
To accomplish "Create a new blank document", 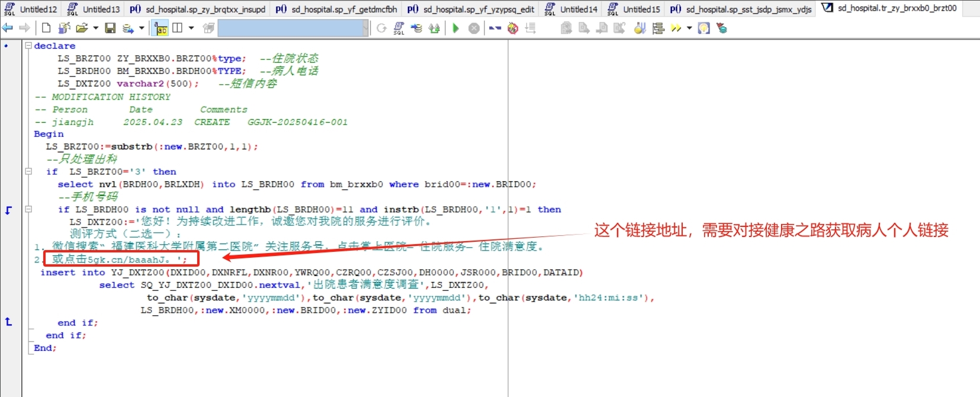I will 46,28.
